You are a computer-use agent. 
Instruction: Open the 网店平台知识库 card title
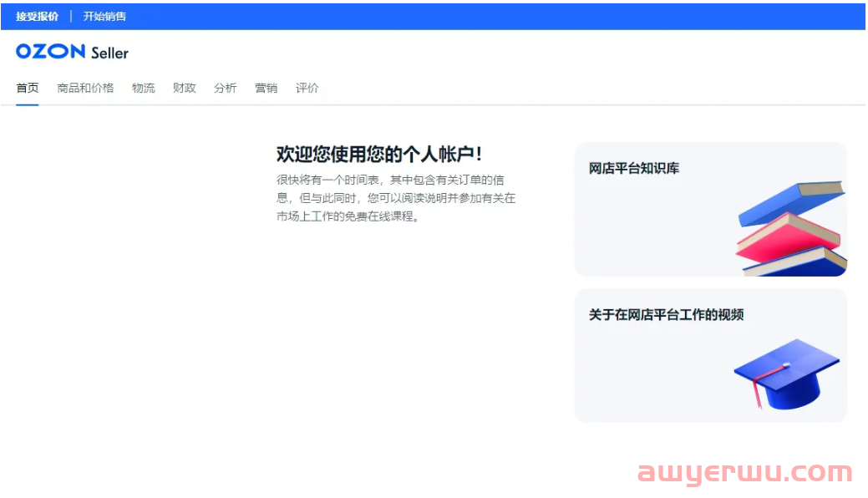[634, 168]
